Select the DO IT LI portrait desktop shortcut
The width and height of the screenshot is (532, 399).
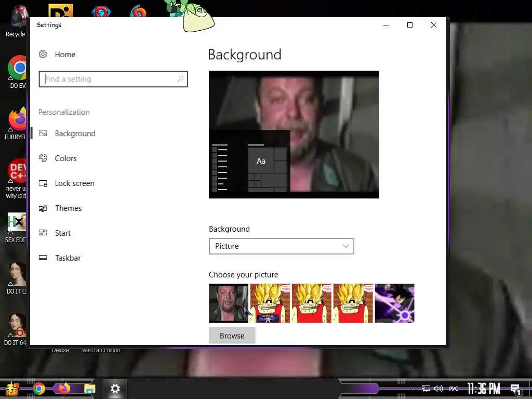[x=16, y=278]
